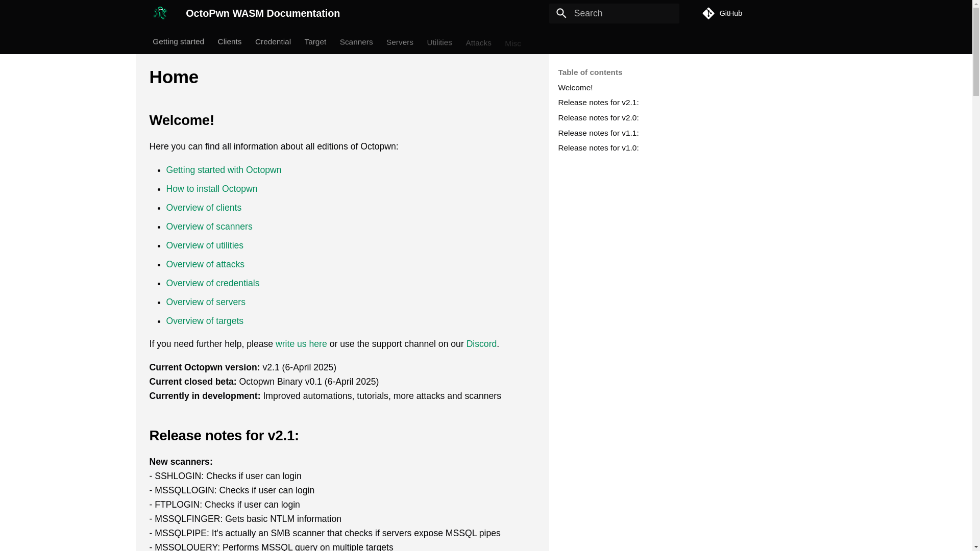The image size is (980, 551).
Task: Open Overview of scanners link
Action: click(x=209, y=227)
